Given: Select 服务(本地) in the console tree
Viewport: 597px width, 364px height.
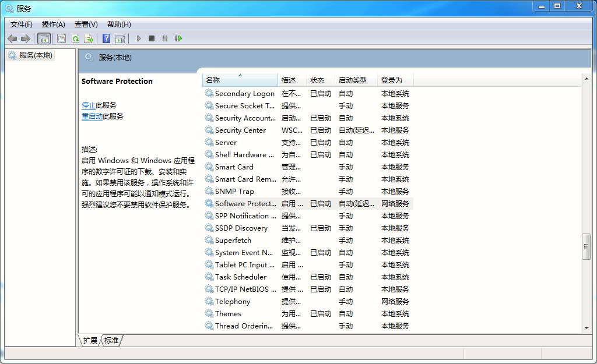Looking at the screenshot, I should (x=36, y=55).
